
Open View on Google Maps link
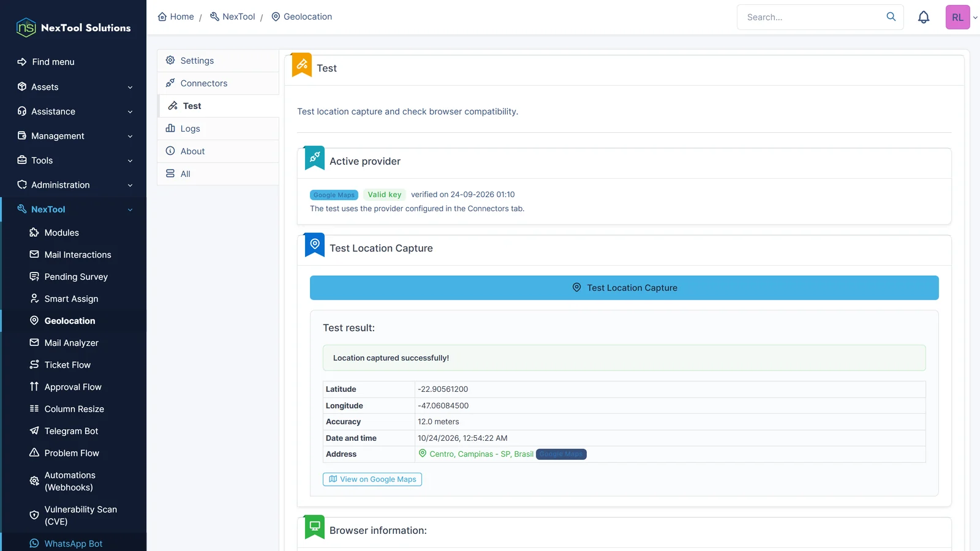pyautogui.click(x=372, y=479)
